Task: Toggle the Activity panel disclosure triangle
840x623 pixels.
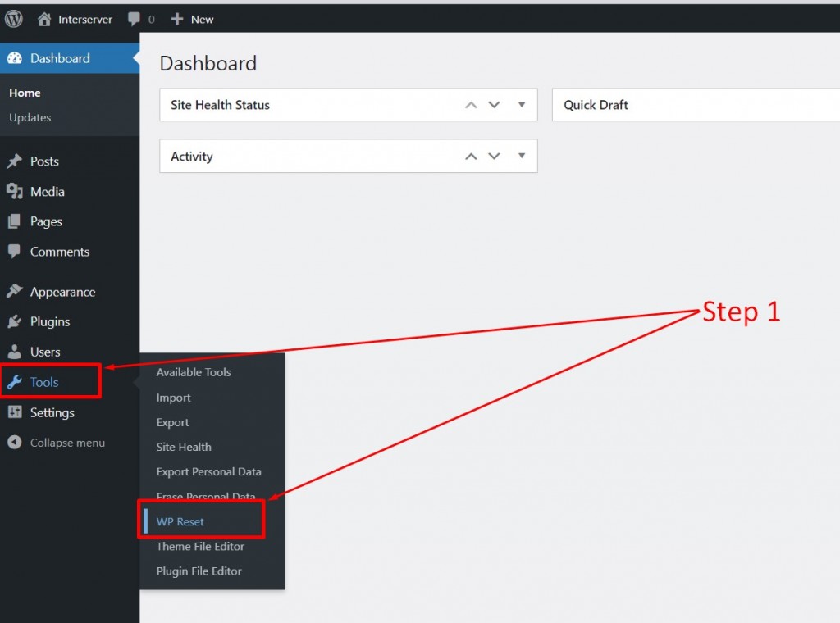Action: (522, 156)
